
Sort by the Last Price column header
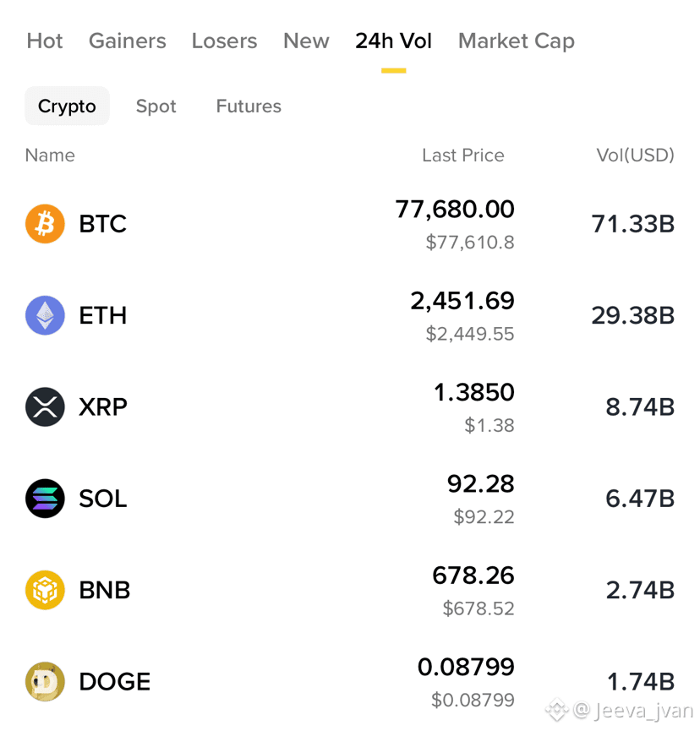pyautogui.click(x=463, y=155)
